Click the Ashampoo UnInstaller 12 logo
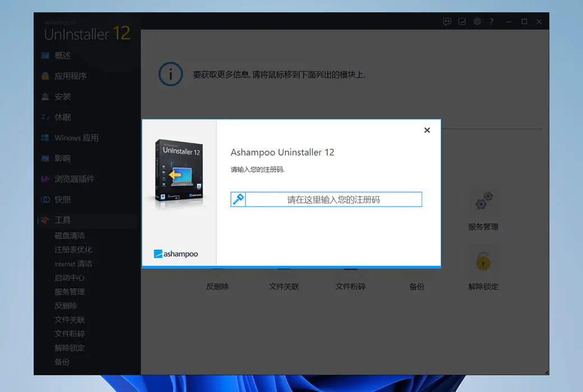The height and width of the screenshot is (392, 583). point(87,31)
